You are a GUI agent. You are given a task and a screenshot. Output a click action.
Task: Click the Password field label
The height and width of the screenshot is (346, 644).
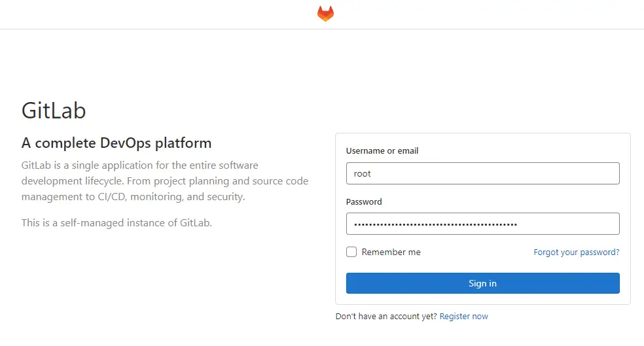364,201
